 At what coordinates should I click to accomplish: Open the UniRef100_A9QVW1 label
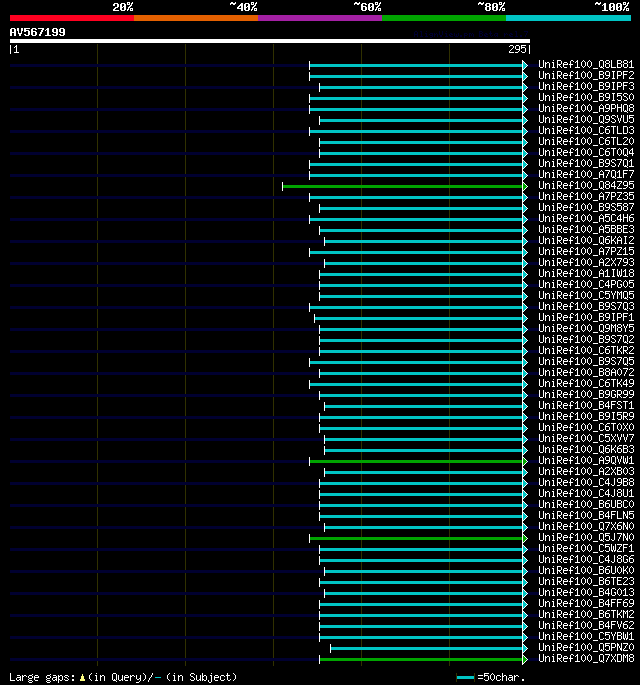click(586, 460)
